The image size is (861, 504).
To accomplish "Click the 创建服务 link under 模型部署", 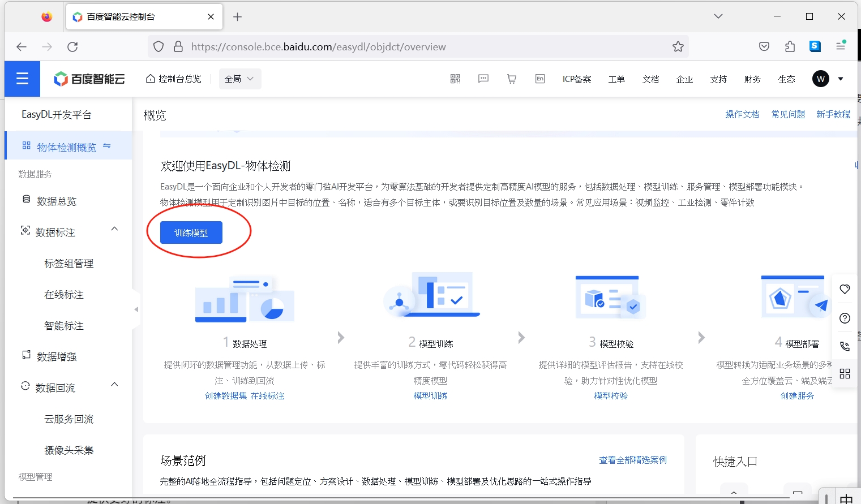I will [797, 396].
